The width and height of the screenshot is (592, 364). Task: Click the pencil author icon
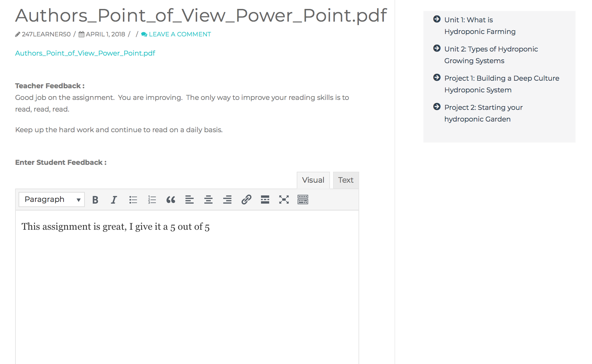(x=18, y=34)
